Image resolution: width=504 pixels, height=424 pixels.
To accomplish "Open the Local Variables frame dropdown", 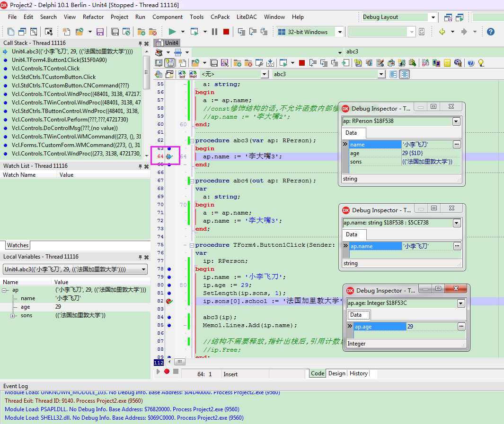I will click(x=144, y=269).
